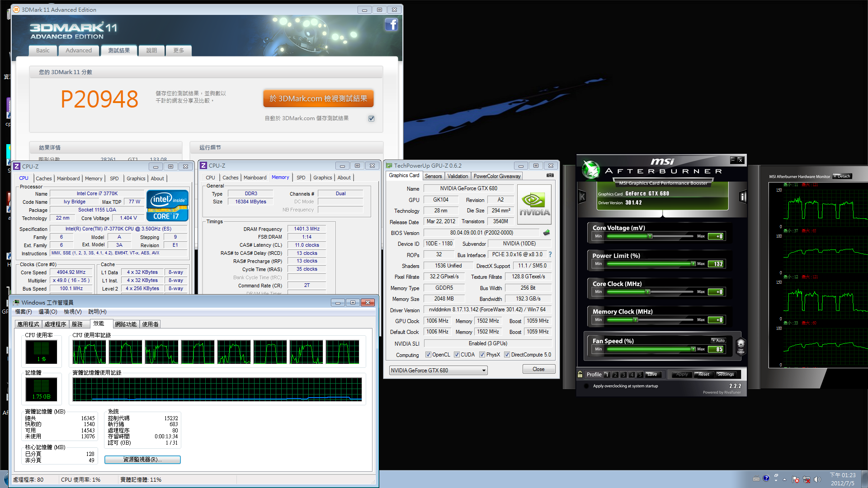Open the SPD tab in CPU-Z Memory window

click(x=301, y=178)
